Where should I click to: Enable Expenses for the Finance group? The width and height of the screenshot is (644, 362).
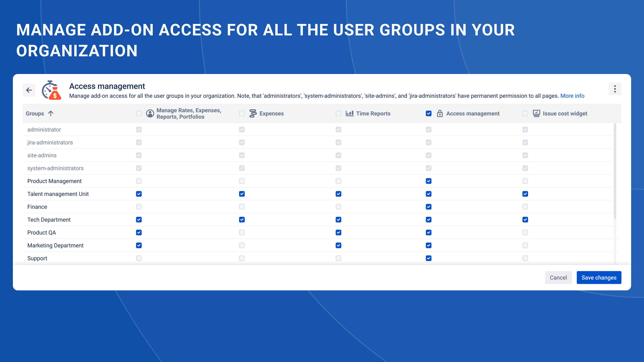(x=242, y=207)
